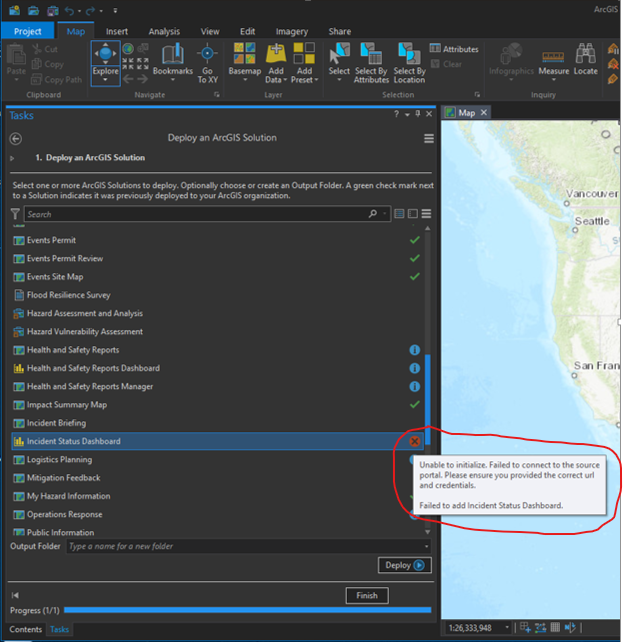Open Tasks pane hamburger menu

429,138
